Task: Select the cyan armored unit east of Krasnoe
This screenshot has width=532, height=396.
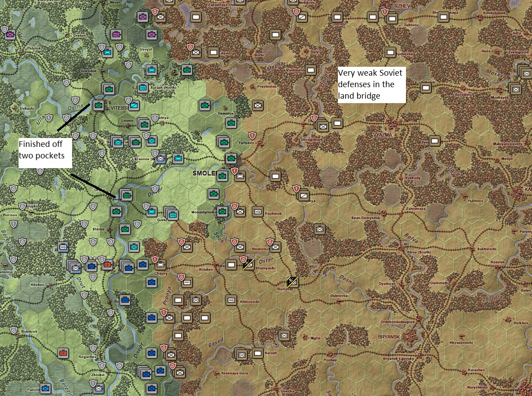Action: [178, 158]
